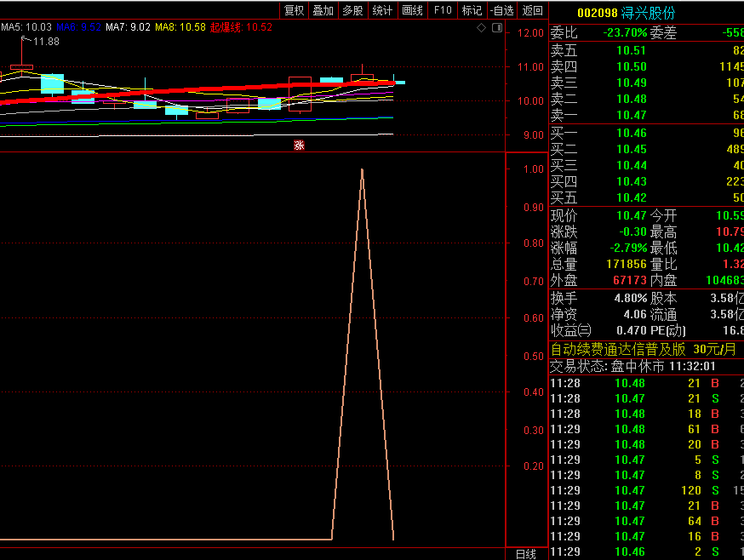Click the stock name 002098 浔兴股份
The height and width of the screenshot is (560, 744).
pos(626,13)
